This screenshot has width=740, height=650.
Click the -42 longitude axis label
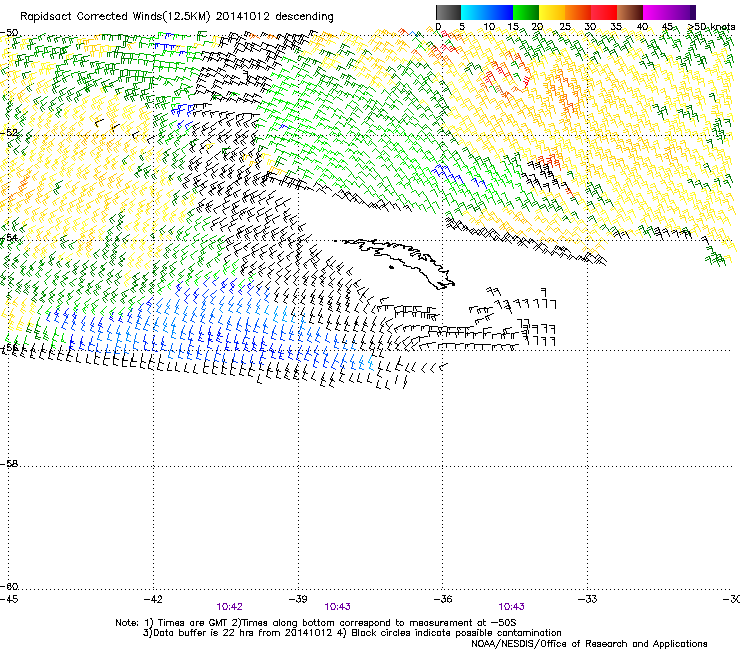pyautogui.click(x=153, y=599)
